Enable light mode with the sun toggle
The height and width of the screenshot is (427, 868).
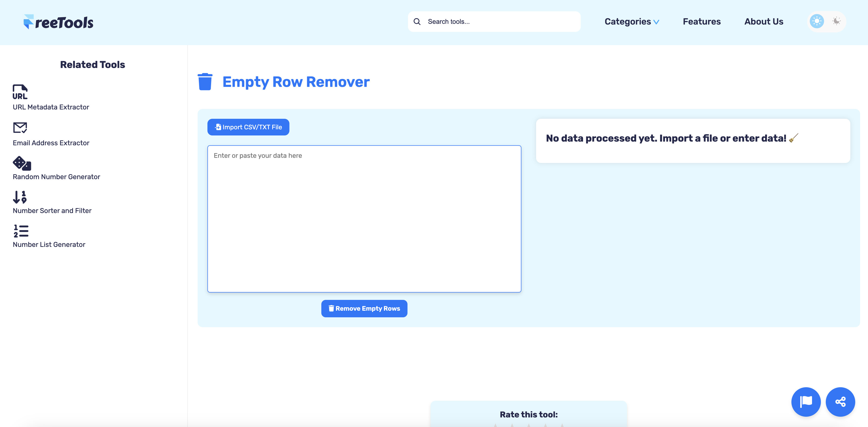816,21
